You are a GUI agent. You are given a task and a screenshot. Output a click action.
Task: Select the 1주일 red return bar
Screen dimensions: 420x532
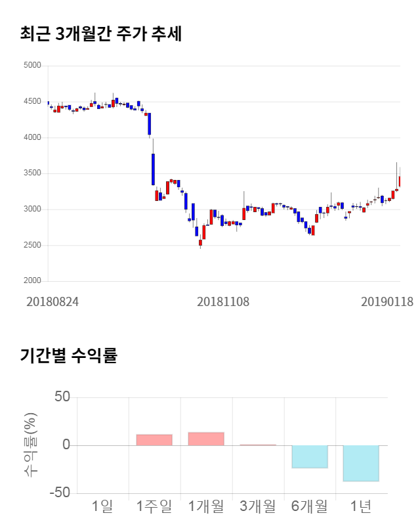click(154, 440)
